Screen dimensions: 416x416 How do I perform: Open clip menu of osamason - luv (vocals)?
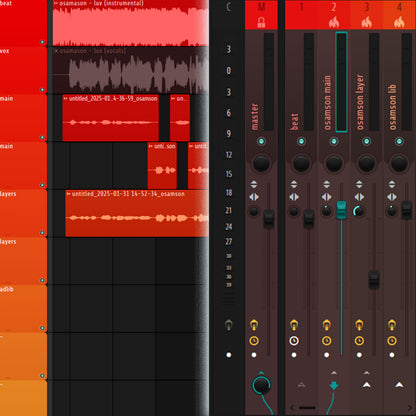tap(56, 51)
